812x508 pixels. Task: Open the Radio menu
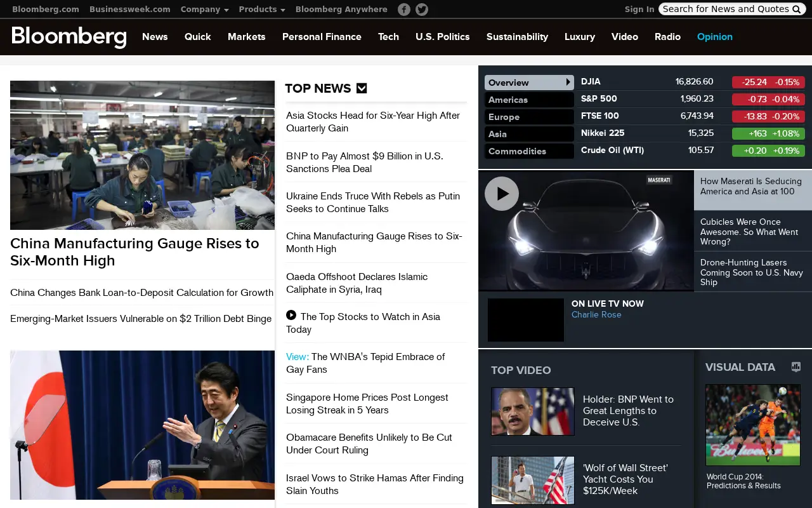[x=667, y=37]
